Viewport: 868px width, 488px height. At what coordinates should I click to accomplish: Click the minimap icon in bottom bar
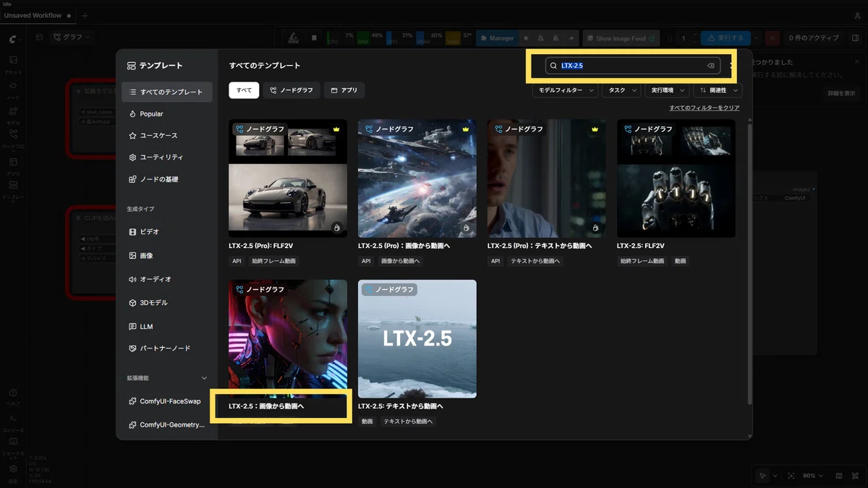pos(839,476)
